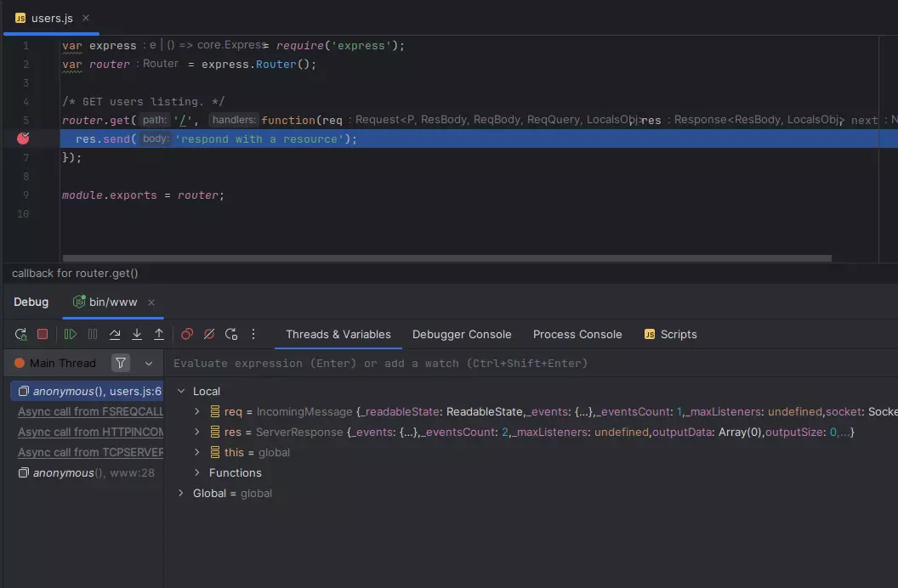
Task: Switch to the Debugger Console tab
Action: [x=462, y=335]
